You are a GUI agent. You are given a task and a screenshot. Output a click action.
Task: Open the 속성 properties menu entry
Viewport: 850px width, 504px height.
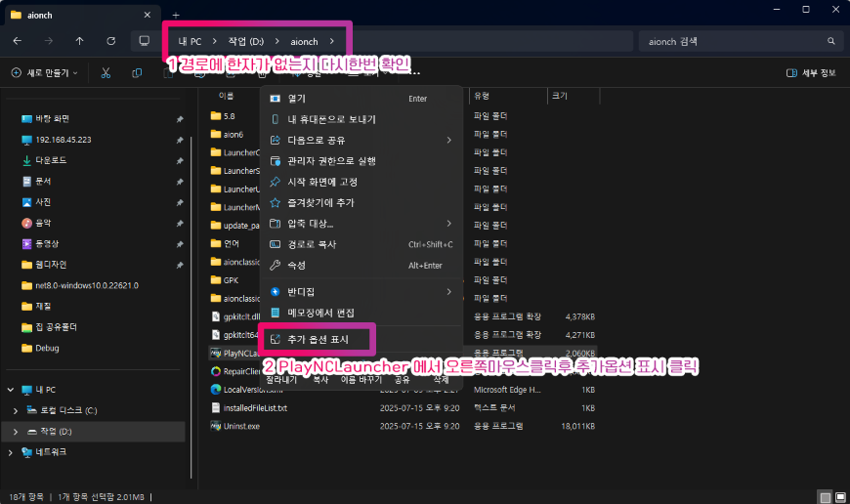pos(297,266)
